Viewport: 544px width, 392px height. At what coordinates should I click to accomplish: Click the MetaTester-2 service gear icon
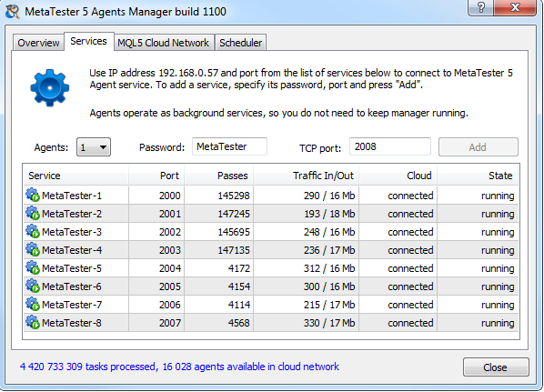point(33,213)
